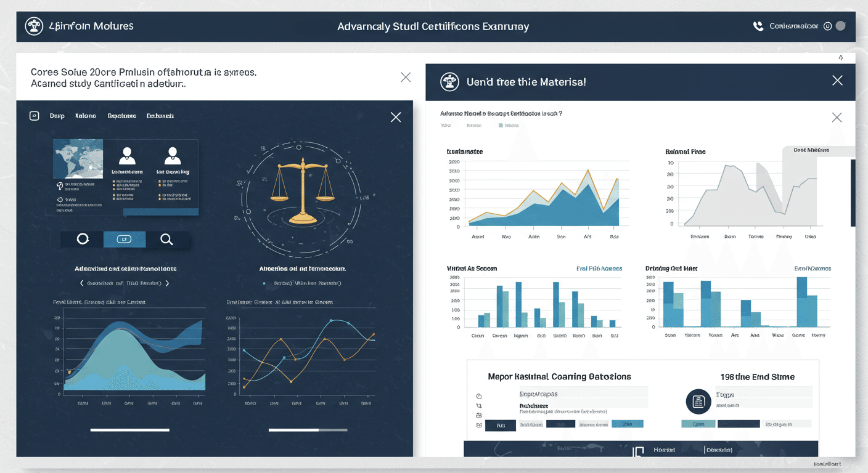Click the clock icon in the Mepor card

(479, 396)
